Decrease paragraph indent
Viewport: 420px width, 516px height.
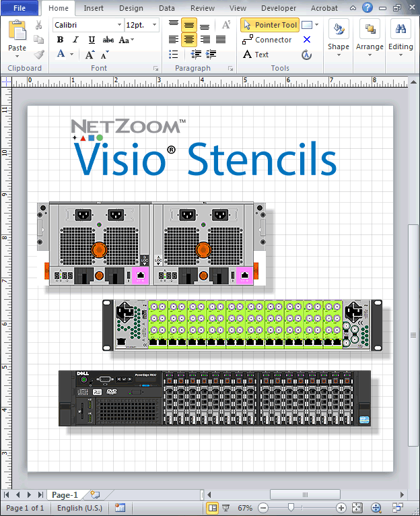196,55
